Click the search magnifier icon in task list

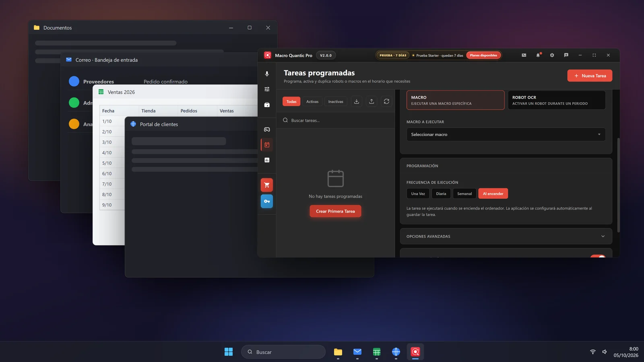coord(285,120)
